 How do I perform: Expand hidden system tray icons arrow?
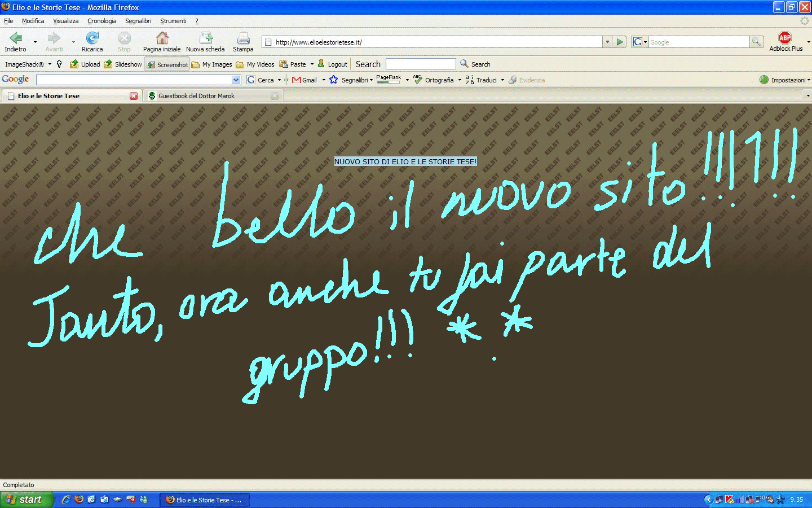709,500
